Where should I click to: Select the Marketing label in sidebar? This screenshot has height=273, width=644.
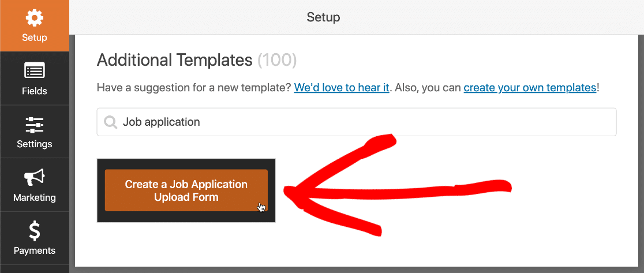point(35,197)
